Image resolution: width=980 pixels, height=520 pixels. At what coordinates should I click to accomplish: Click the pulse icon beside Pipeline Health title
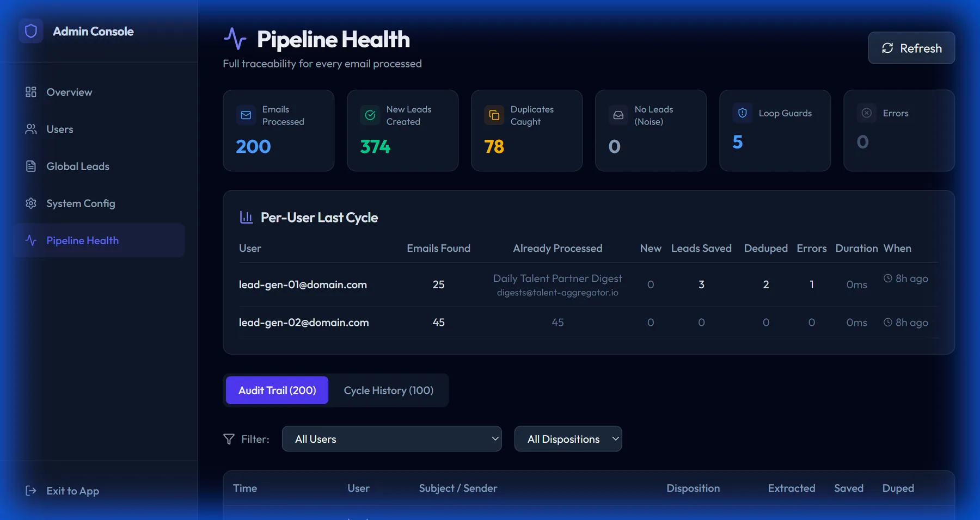[235, 39]
